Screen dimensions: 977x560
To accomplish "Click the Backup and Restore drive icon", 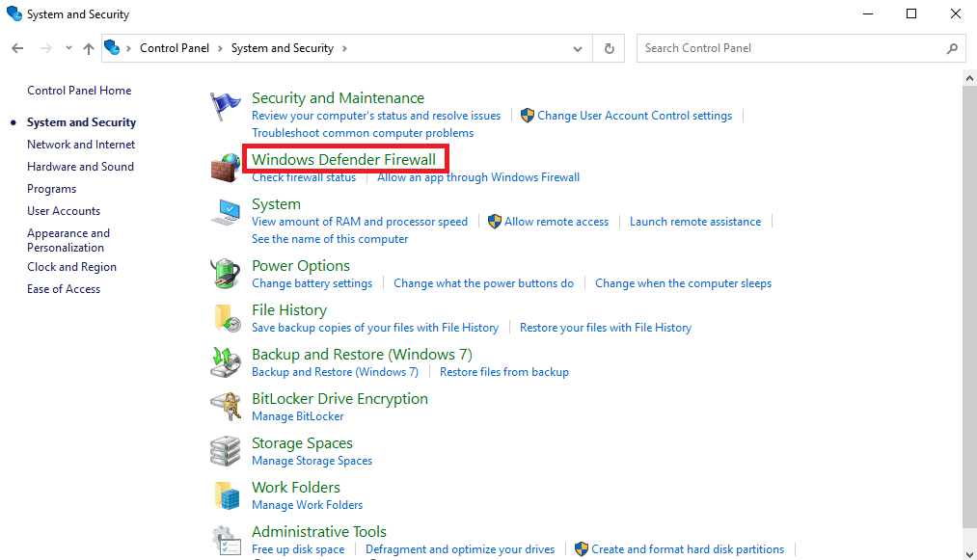I will (225, 362).
